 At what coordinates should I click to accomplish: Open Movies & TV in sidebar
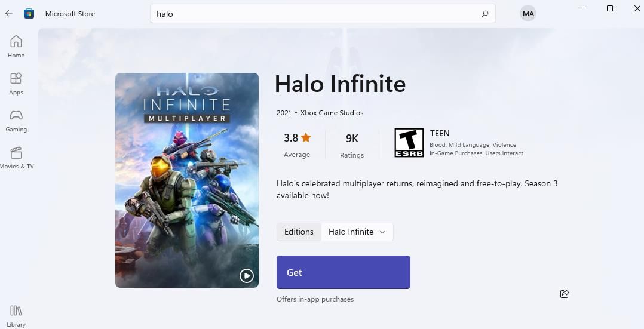click(x=17, y=158)
